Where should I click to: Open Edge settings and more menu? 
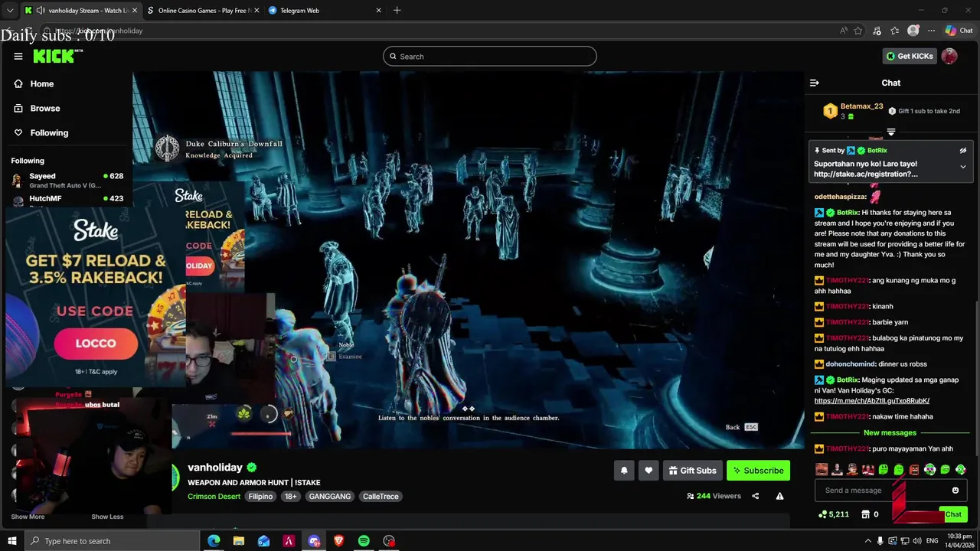(931, 31)
